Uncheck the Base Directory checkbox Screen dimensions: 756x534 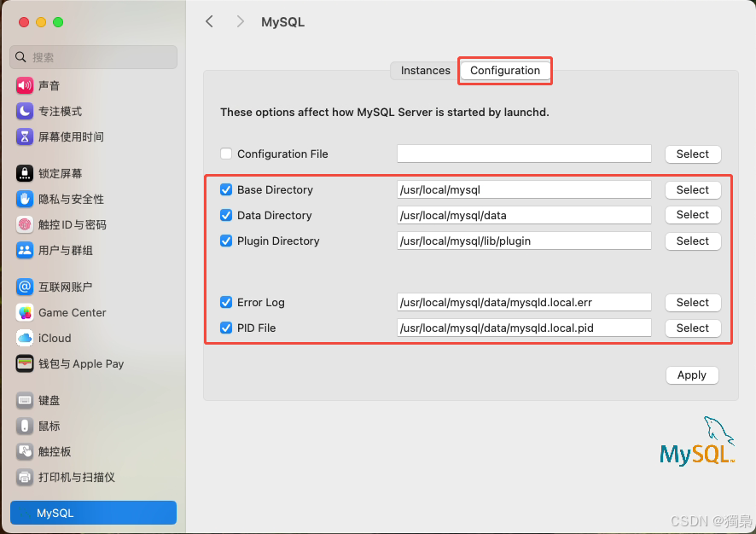pos(226,190)
